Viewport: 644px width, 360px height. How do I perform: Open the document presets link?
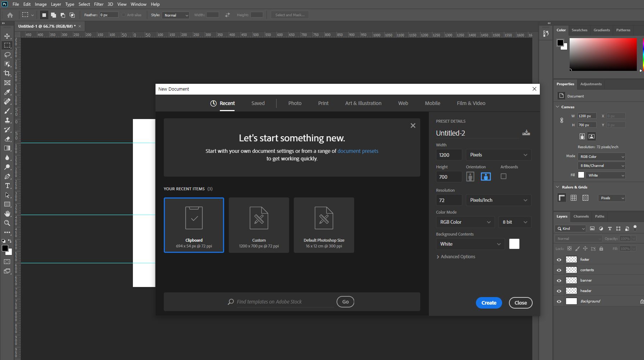358,151
